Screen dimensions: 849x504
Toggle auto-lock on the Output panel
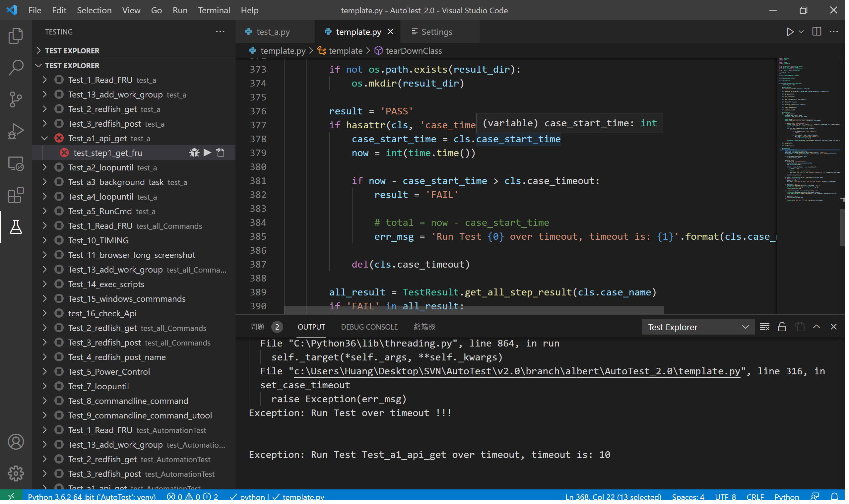782,327
